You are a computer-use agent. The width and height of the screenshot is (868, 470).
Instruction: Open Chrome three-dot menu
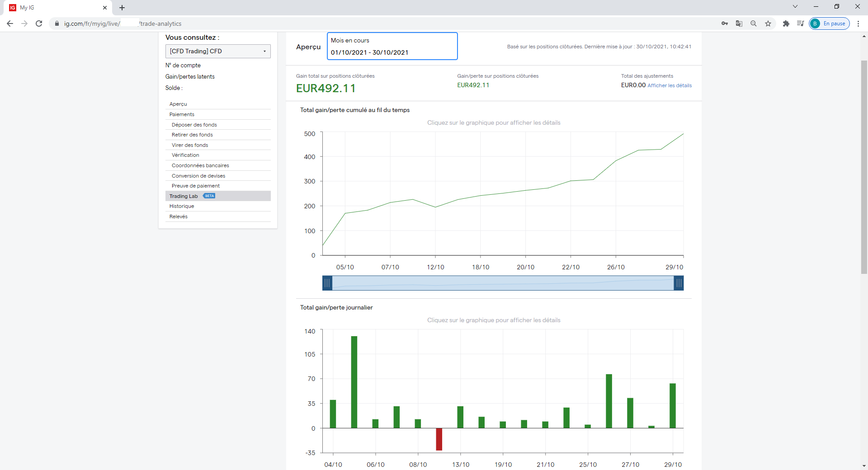coord(858,23)
